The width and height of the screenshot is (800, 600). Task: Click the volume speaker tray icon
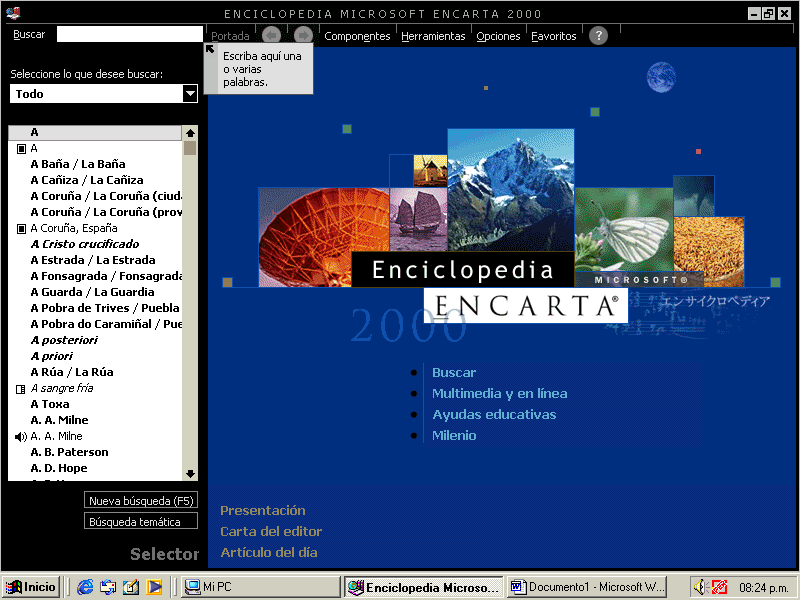(x=699, y=587)
